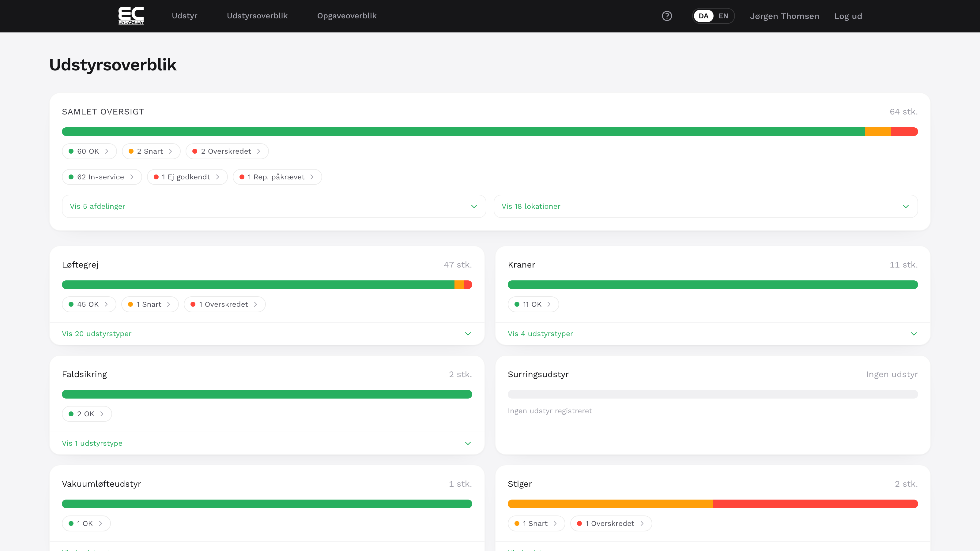
Task: Open 1 Snart chip under Løftegrej
Action: click(150, 305)
